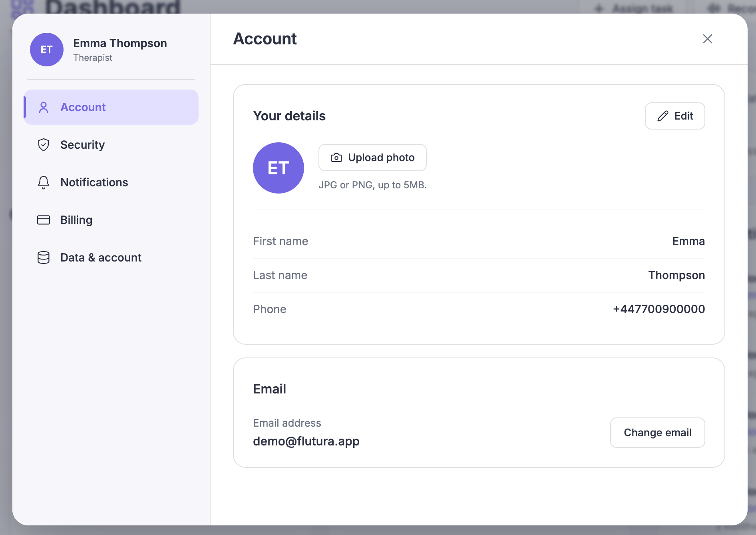Close the Account settings dialog

tap(708, 39)
